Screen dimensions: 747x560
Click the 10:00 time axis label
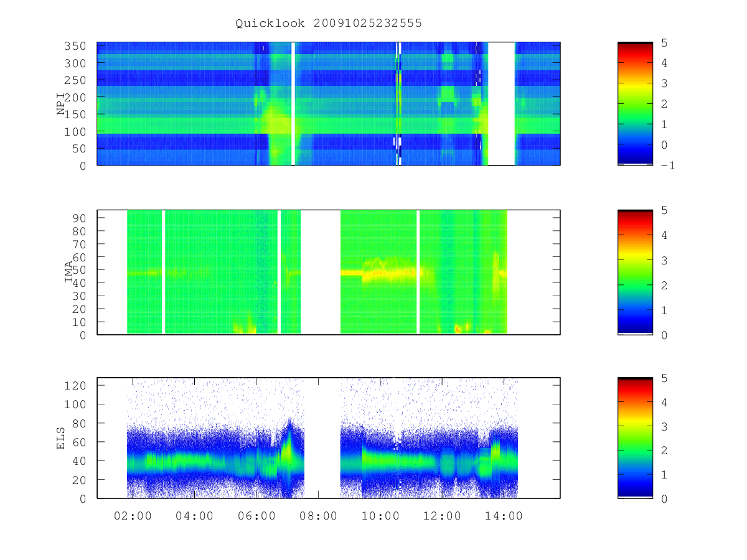(380, 516)
